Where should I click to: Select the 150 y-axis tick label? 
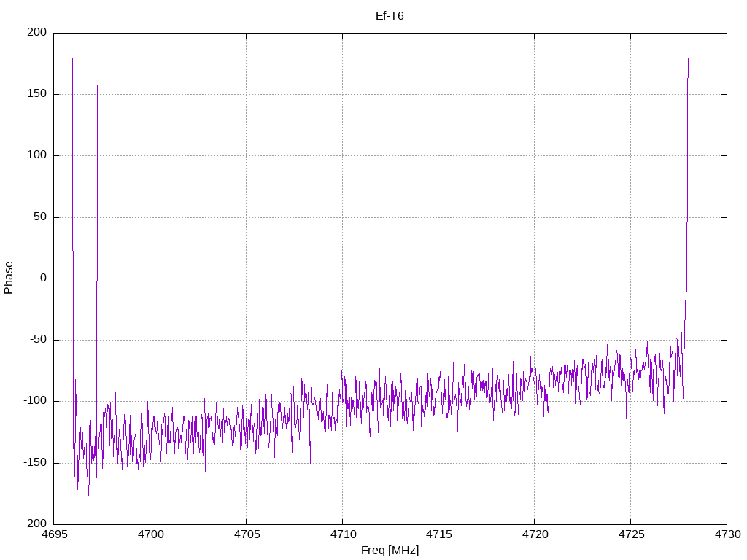click(x=38, y=94)
